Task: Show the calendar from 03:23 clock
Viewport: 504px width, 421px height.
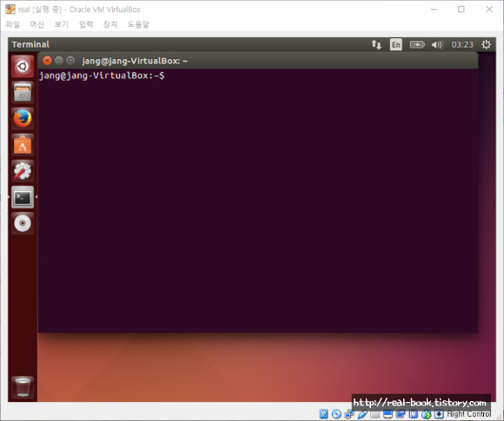Action: [x=462, y=44]
